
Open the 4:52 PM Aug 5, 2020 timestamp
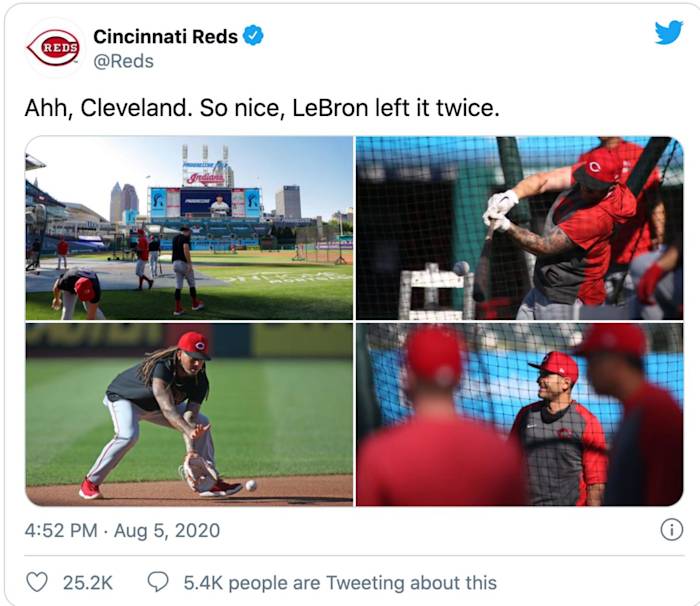(122, 530)
